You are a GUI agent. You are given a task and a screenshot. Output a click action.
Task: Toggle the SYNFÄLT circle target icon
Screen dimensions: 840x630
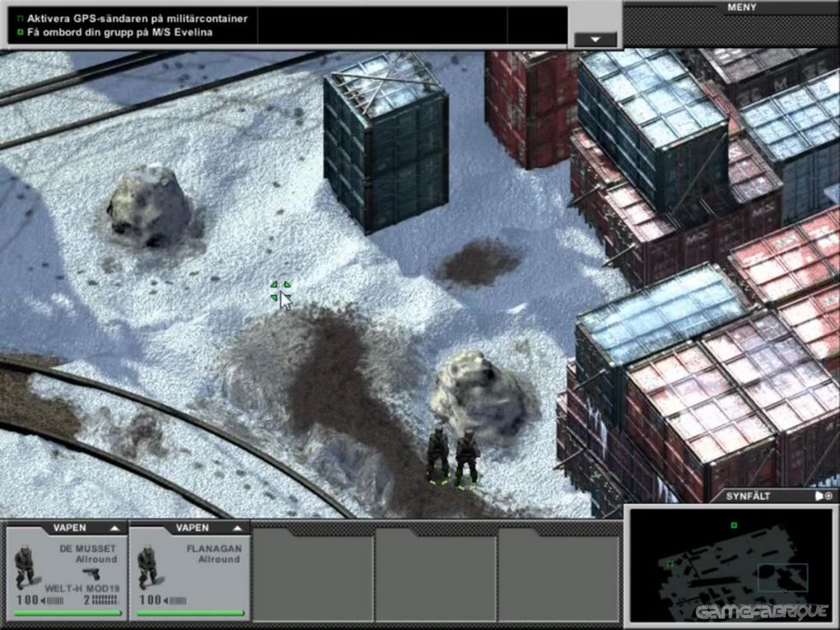point(830,496)
